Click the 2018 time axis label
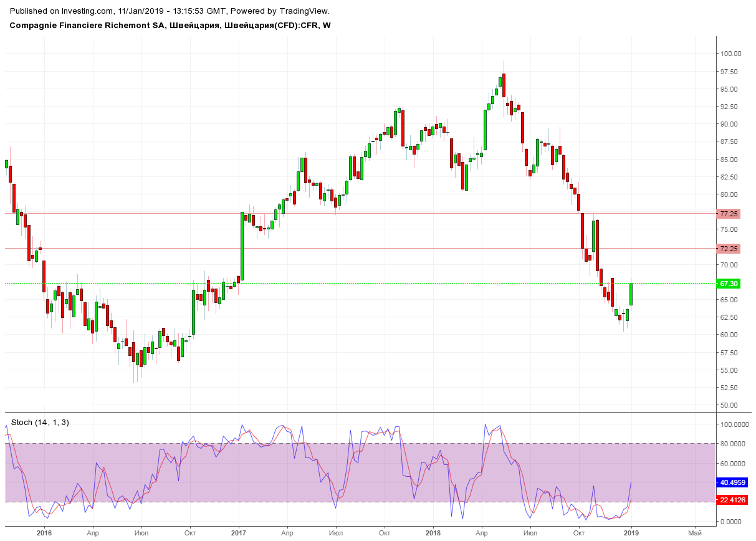756x541 pixels. click(x=434, y=533)
